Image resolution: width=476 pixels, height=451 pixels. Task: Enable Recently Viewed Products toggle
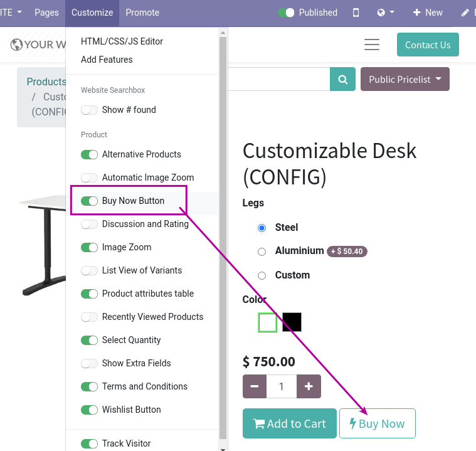point(89,317)
